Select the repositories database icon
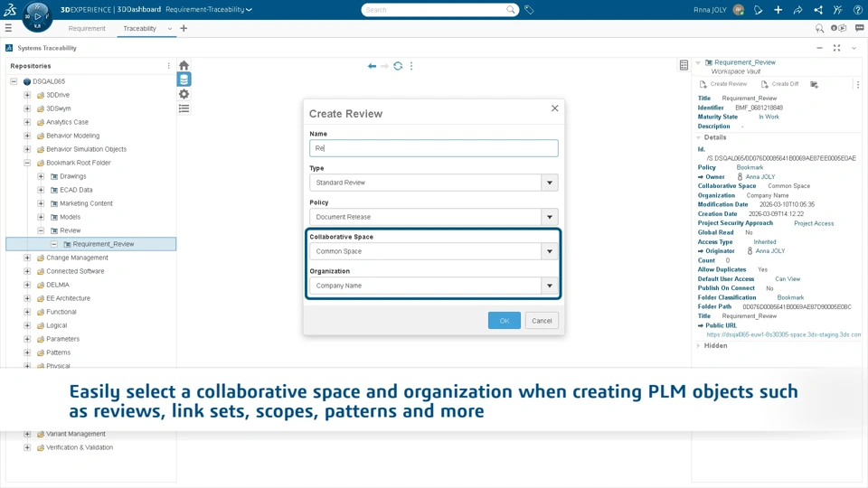 (184, 80)
